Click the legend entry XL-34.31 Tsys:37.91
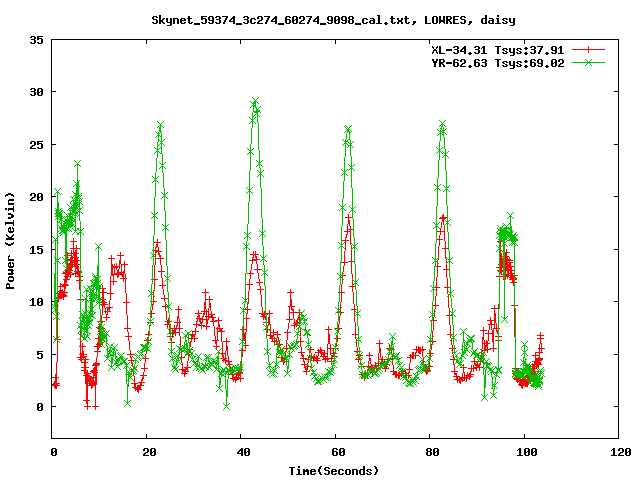This screenshot has height=480, width=640. (498, 50)
